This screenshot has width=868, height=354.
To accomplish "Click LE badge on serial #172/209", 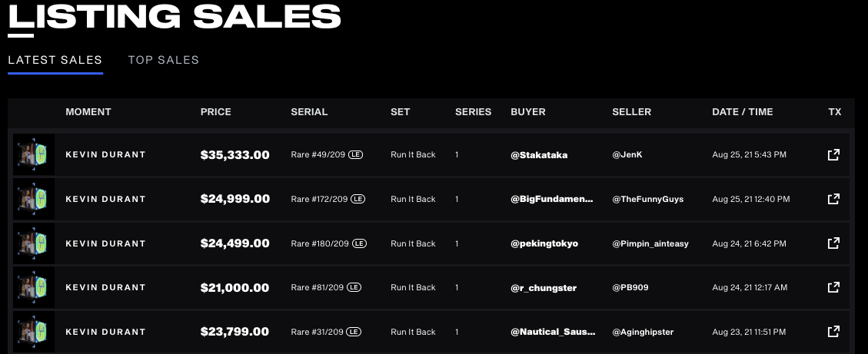I will point(358,199).
